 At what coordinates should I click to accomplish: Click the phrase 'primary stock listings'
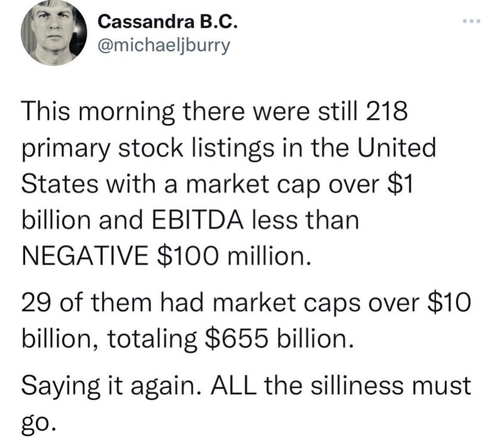pos(148,148)
